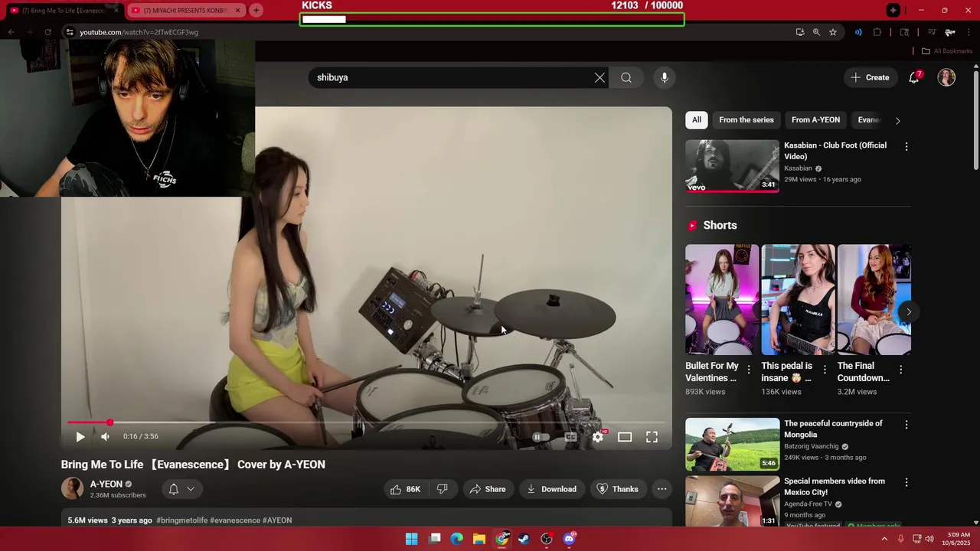This screenshot has height=551, width=980.
Task: Open File Explorer from taskbar
Action: pos(479,539)
